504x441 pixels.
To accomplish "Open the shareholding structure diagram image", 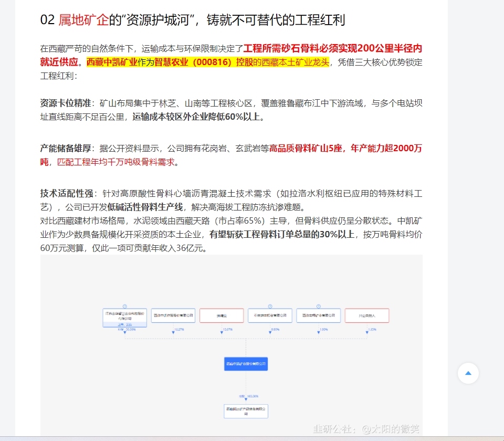I will [x=232, y=345].
